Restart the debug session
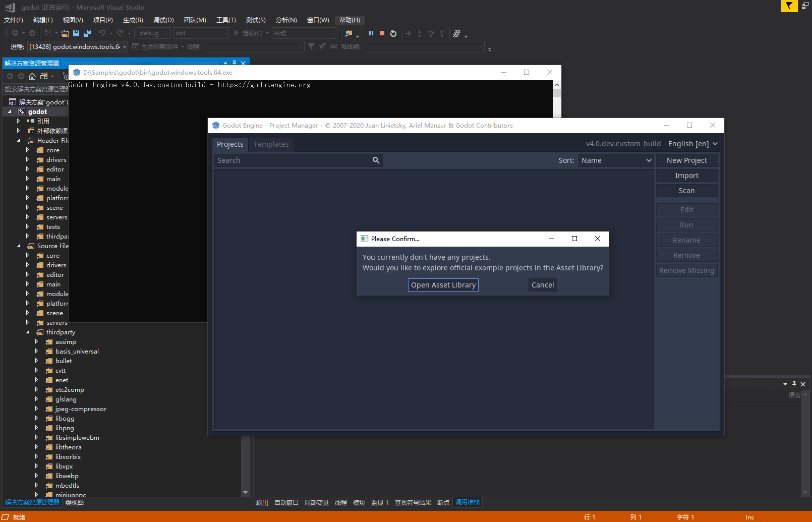This screenshot has width=812, height=522. tap(393, 33)
